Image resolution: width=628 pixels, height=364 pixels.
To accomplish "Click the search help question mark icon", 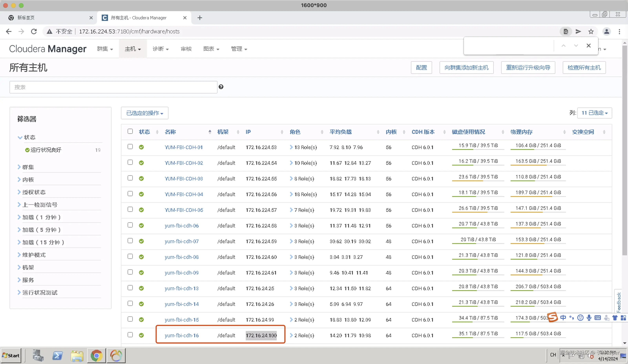I will [221, 87].
